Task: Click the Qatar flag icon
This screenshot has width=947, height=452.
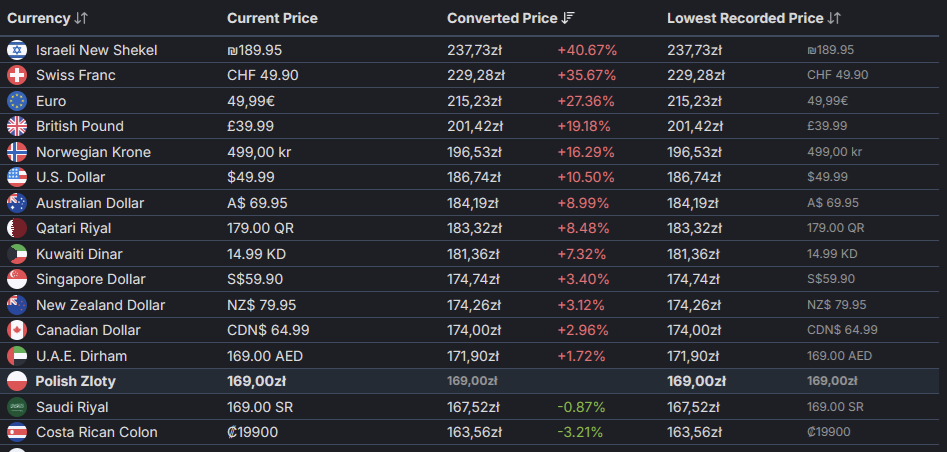Action: click(x=17, y=228)
